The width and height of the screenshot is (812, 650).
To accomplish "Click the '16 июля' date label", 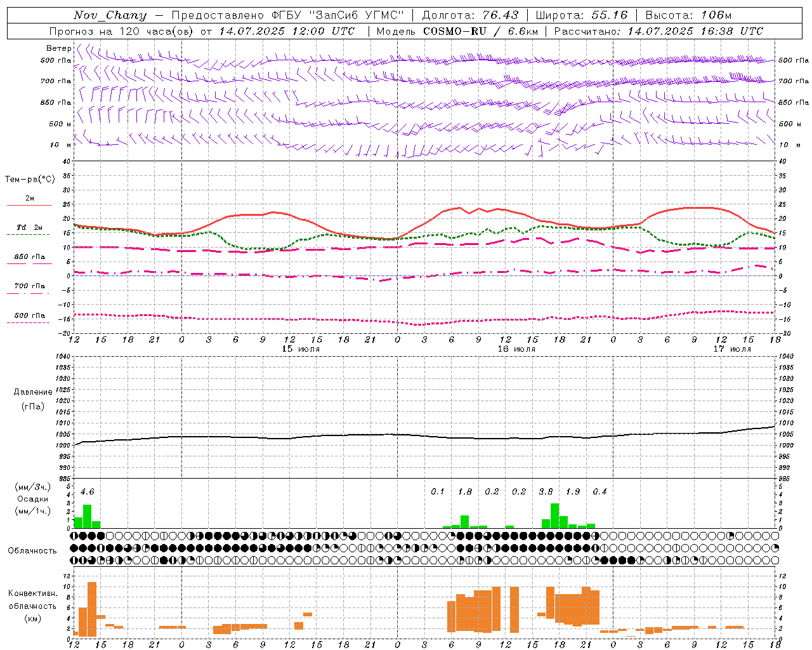I will 516,348.
